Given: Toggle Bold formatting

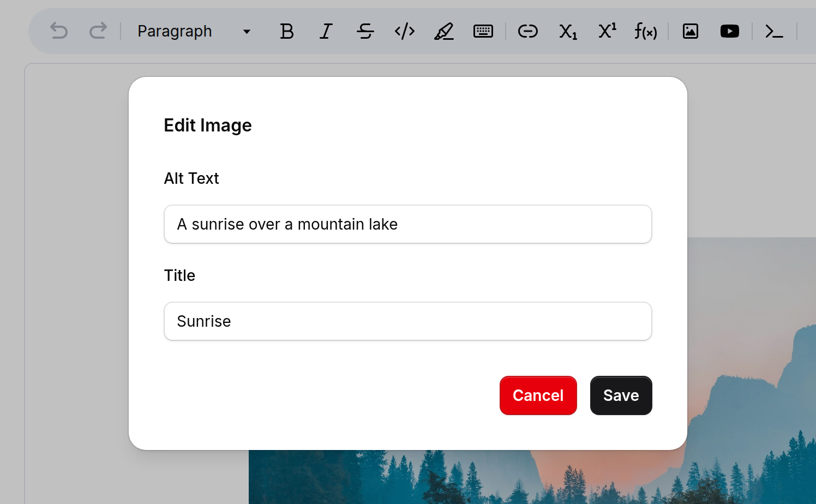Looking at the screenshot, I should tap(287, 31).
